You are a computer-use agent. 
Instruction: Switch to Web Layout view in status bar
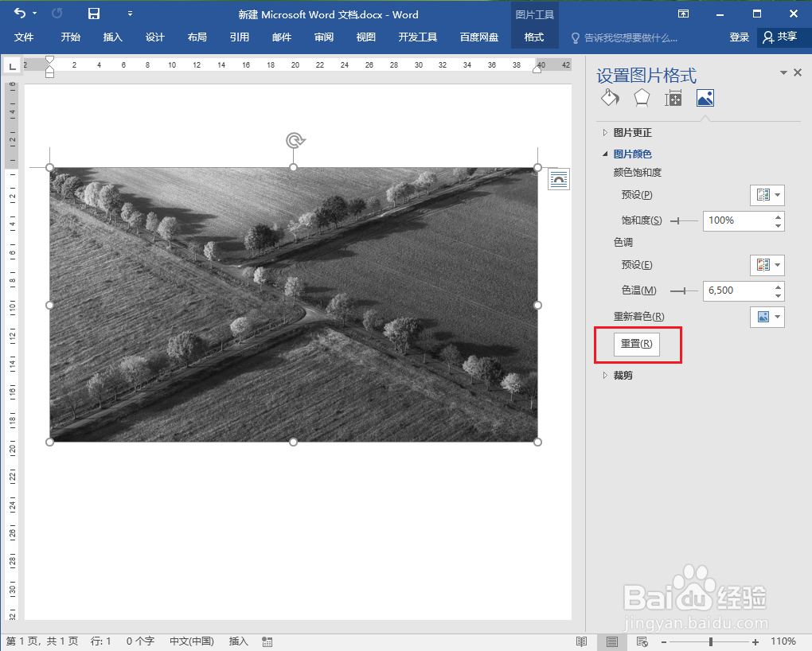(642, 641)
